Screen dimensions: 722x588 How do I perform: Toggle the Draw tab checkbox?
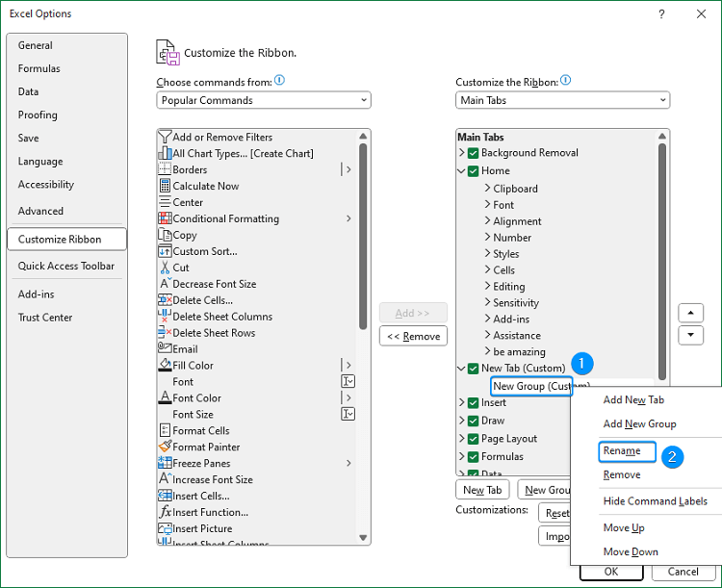(473, 421)
